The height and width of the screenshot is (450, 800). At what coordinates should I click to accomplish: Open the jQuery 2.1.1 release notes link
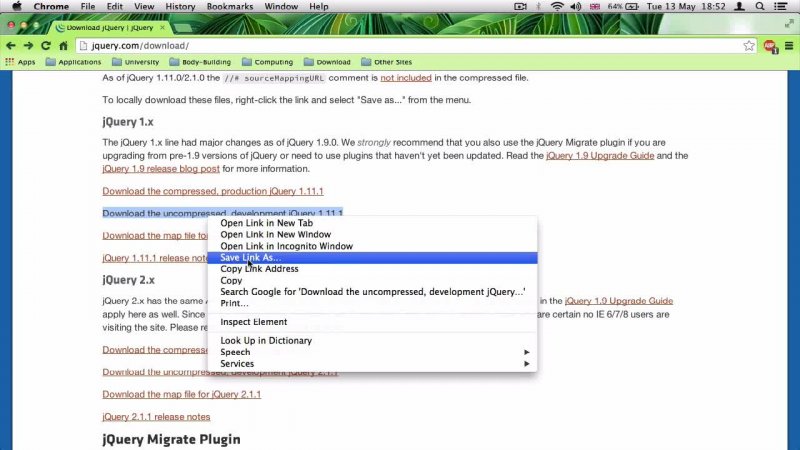[156, 417]
